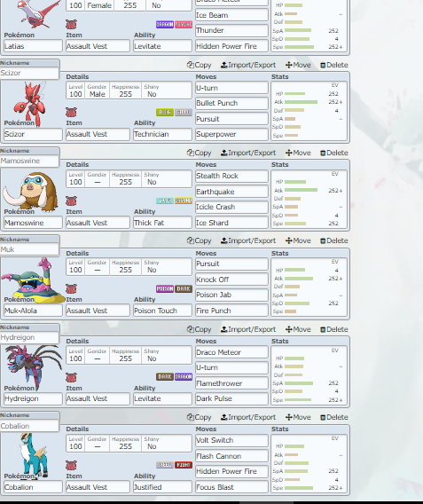Click the Alolan Muk sprite image

[x=33, y=280]
